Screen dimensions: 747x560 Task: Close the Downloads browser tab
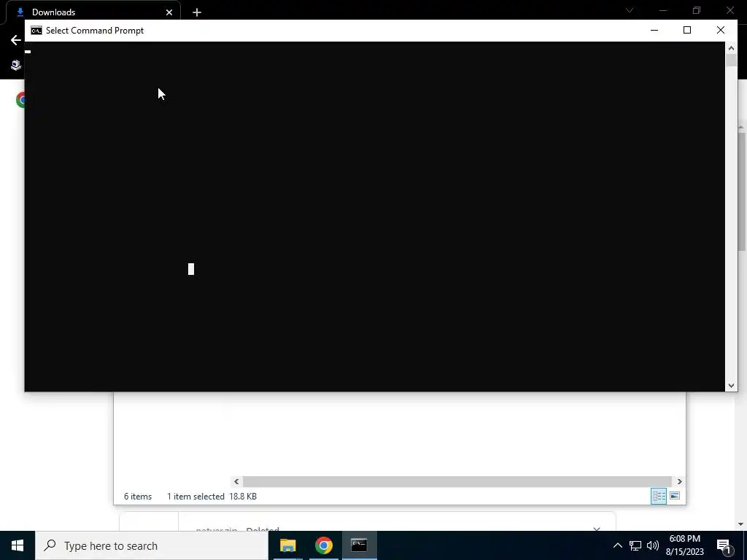pos(169,12)
